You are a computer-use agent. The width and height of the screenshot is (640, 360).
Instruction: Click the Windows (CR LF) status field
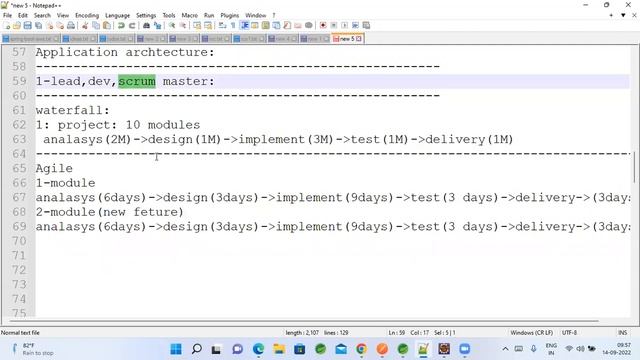tap(531, 333)
